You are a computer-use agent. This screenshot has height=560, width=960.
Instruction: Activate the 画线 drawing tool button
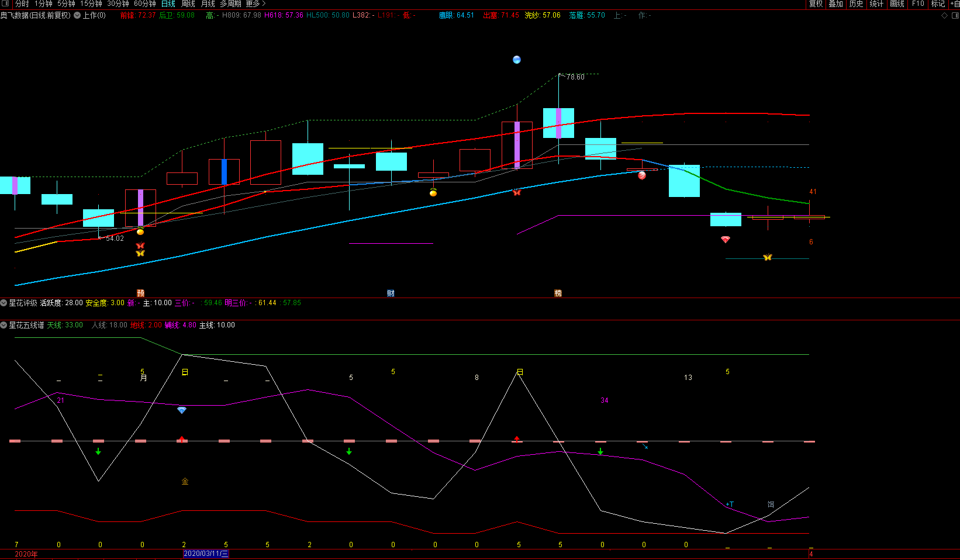click(897, 4)
